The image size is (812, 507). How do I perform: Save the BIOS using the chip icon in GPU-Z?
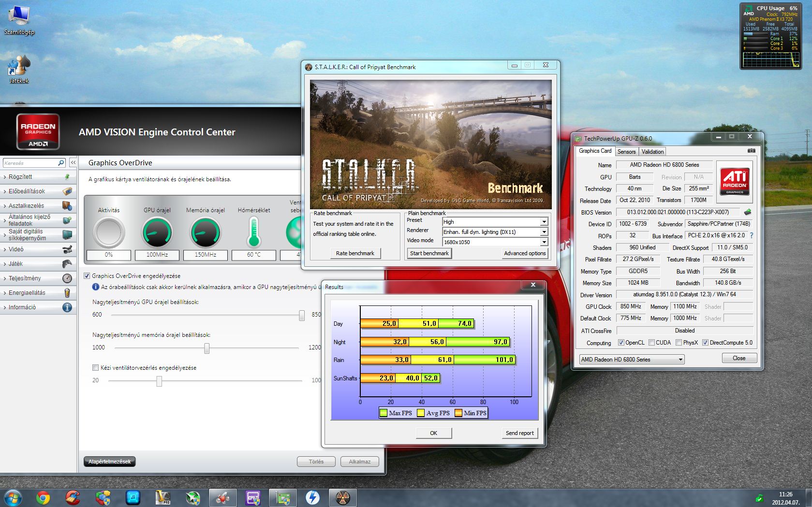pos(748,212)
